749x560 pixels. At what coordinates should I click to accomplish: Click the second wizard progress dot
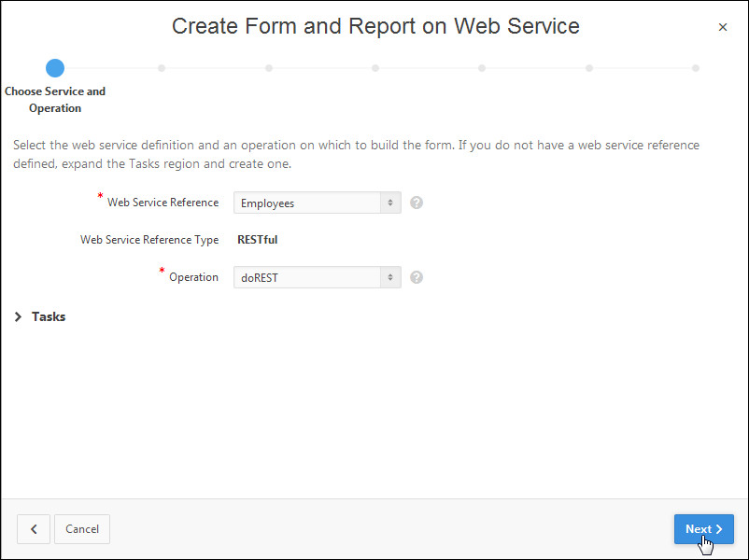pyautogui.click(x=162, y=68)
